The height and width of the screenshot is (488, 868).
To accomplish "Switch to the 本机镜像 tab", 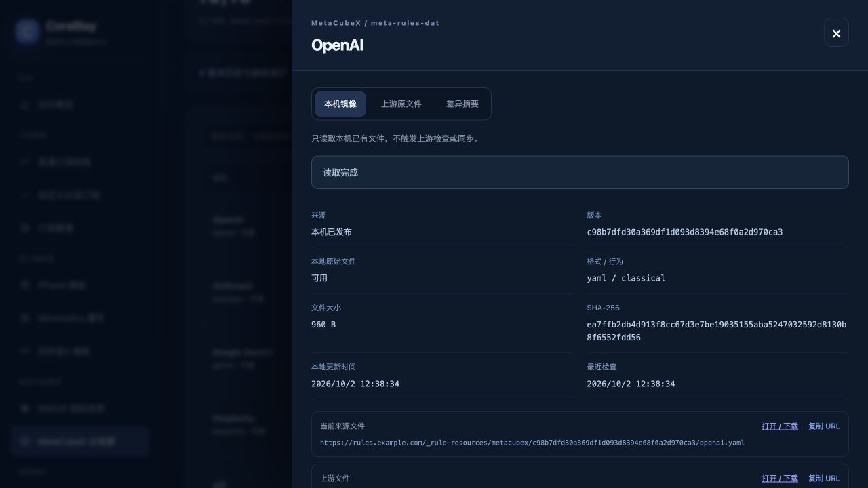I will click(340, 104).
